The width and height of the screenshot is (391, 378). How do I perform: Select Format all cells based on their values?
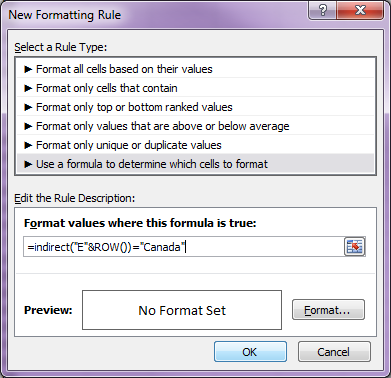click(x=195, y=69)
